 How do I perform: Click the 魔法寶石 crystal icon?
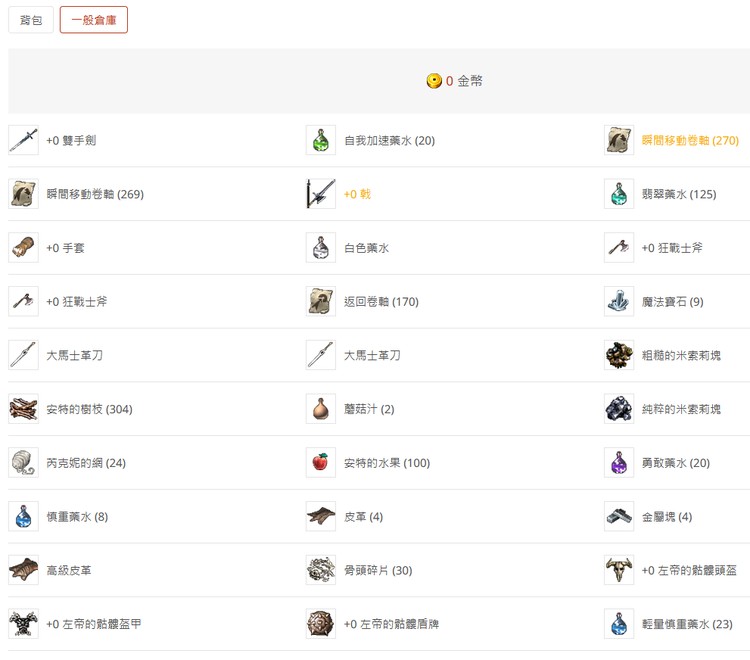619,302
